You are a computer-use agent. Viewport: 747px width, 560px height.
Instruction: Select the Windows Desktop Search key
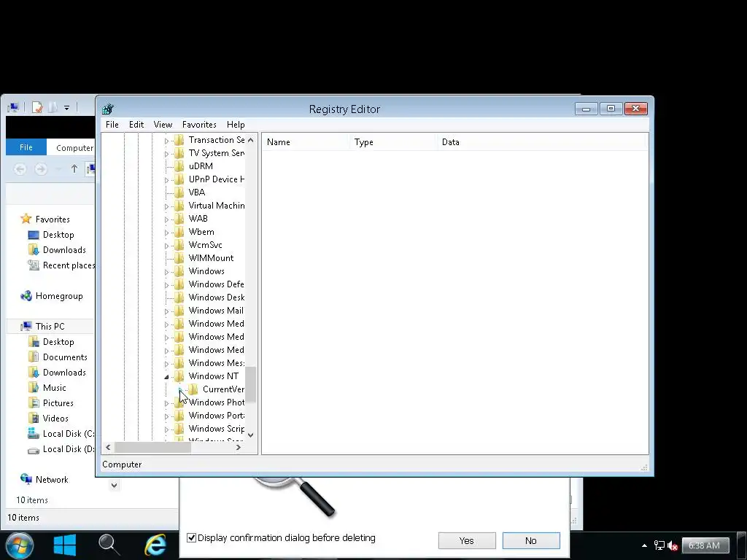coord(216,297)
